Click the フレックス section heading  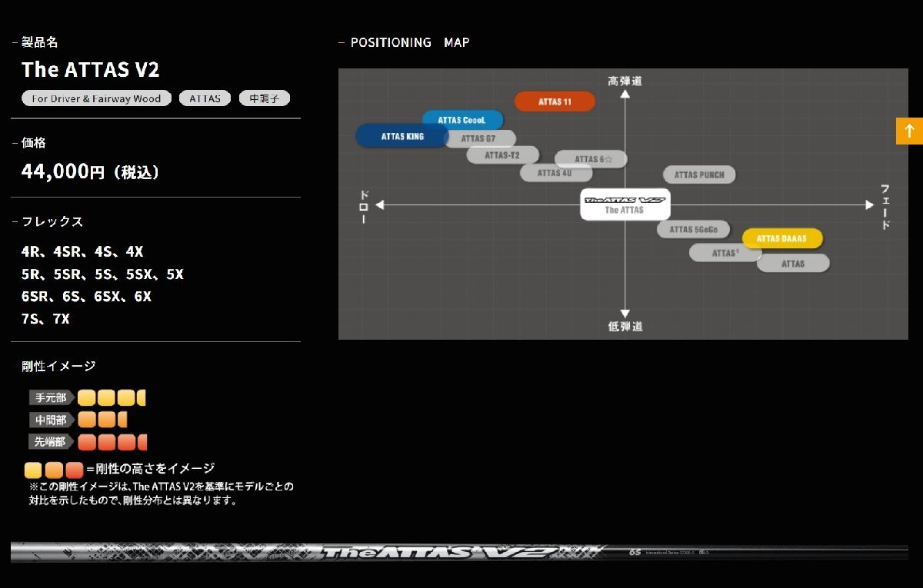52,221
